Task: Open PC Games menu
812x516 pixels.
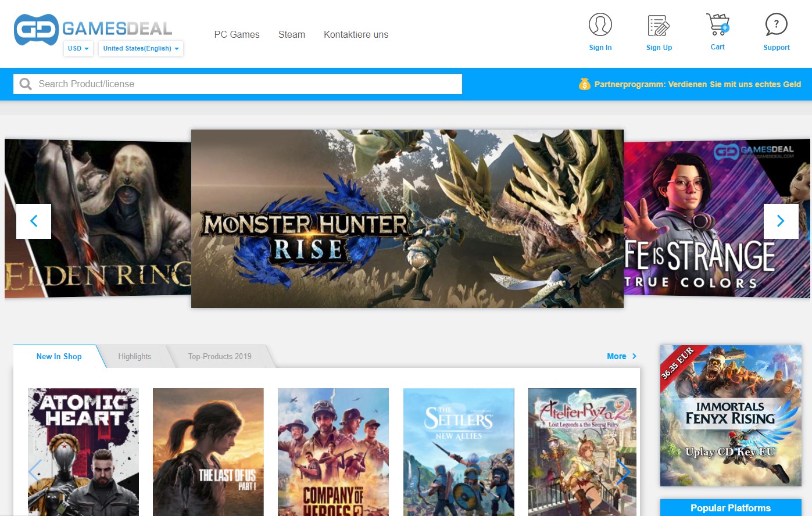Action: tap(237, 34)
